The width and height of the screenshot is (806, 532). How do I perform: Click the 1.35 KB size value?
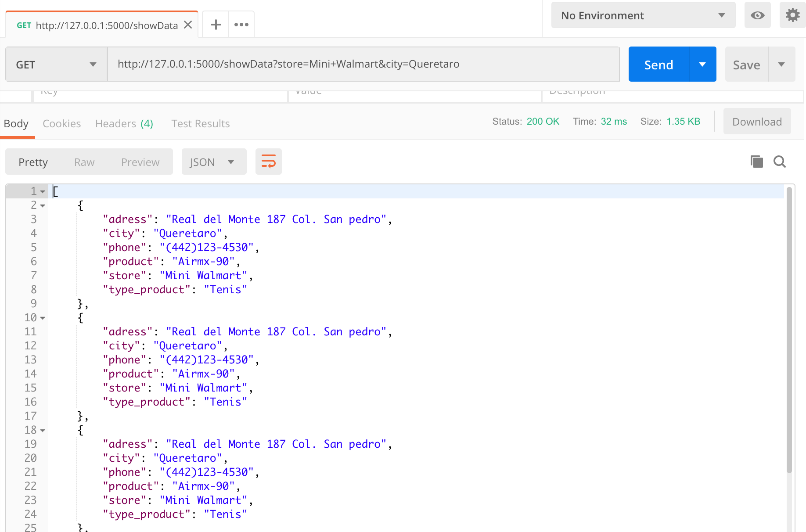[x=684, y=122]
